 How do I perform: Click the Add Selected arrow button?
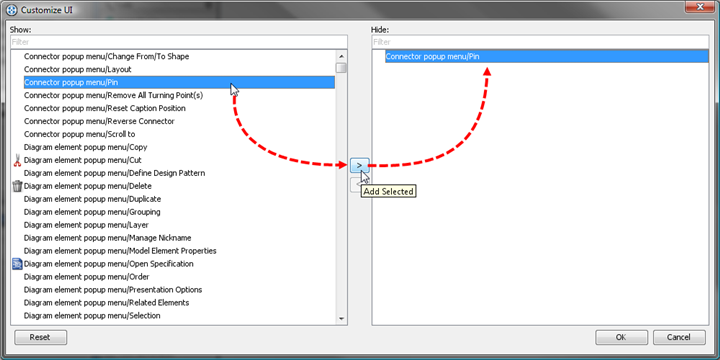click(360, 165)
